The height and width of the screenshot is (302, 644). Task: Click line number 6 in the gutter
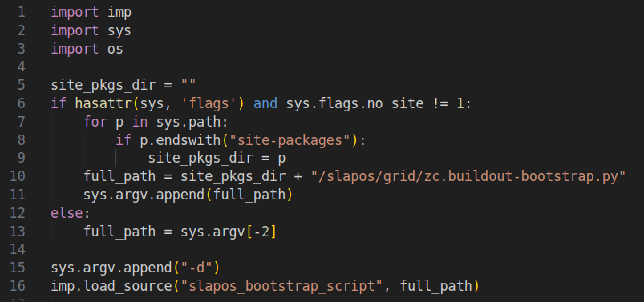pyautogui.click(x=22, y=103)
